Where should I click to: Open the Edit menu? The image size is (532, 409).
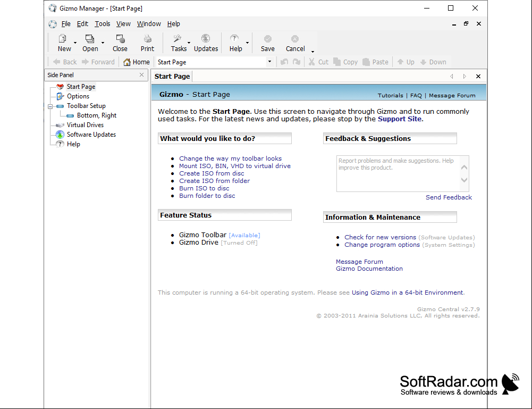(x=82, y=24)
